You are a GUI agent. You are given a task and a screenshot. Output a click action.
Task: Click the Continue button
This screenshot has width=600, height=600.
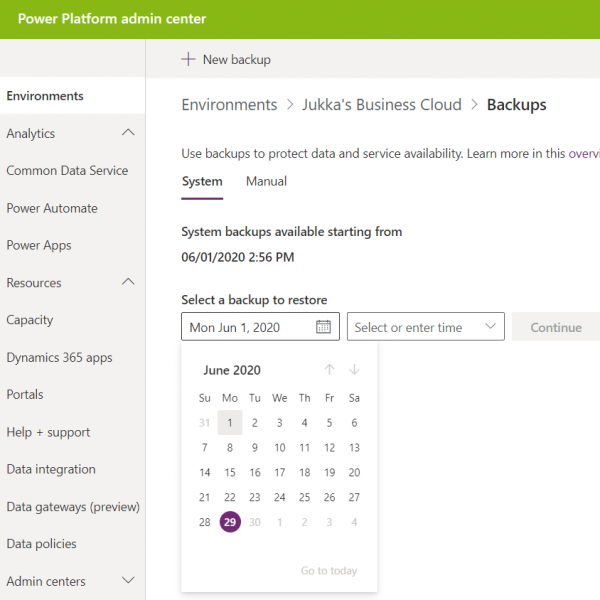click(x=556, y=327)
